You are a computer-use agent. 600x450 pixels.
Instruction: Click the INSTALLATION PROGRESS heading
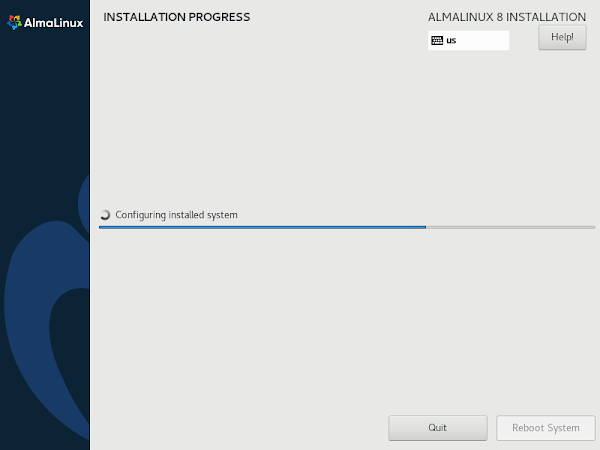coord(176,17)
